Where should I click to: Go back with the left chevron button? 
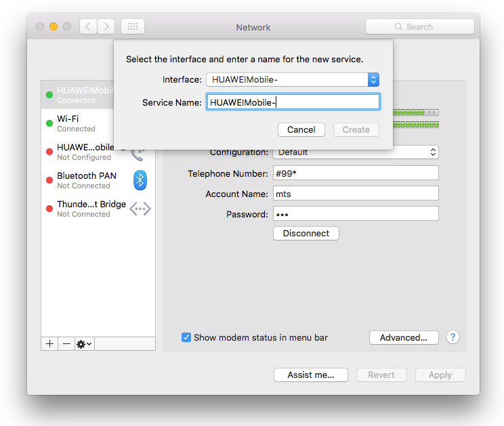(88, 26)
